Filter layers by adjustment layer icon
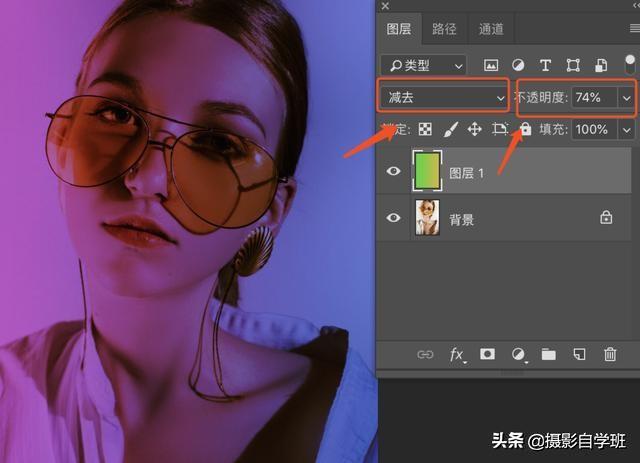Image resolution: width=640 pixels, height=463 pixels. [x=518, y=65]
